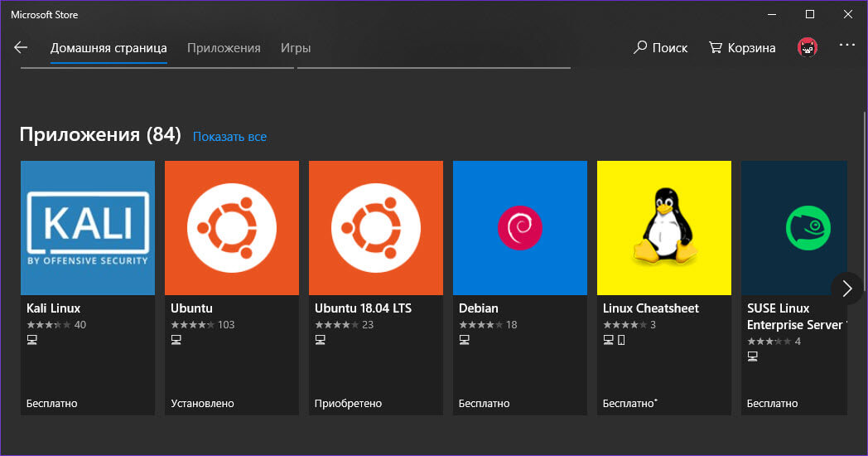Go back with the arrow icon
Image resolution: width=868 pixels, height=456 pixels.
pyautogui.click(x=21, y=47)
